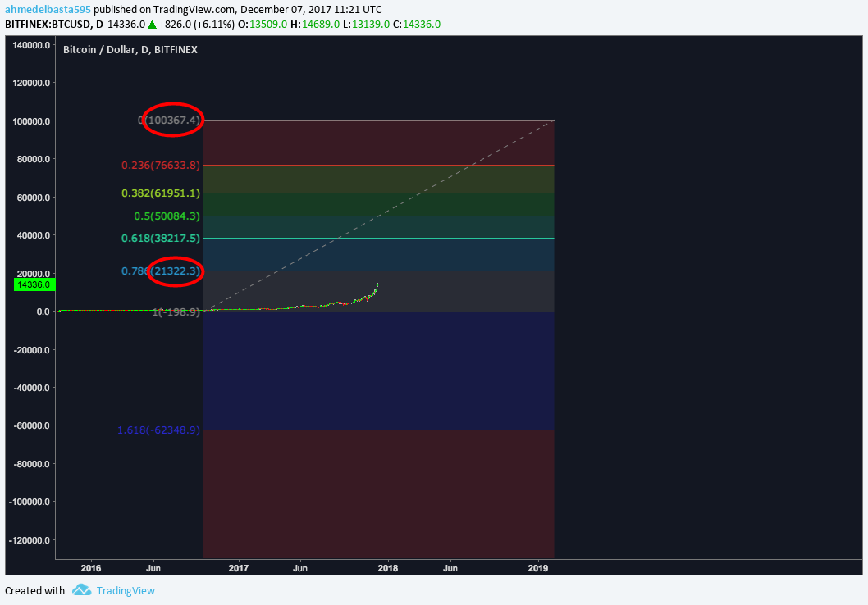Click the latest candle at price peak

pos(377,286)
